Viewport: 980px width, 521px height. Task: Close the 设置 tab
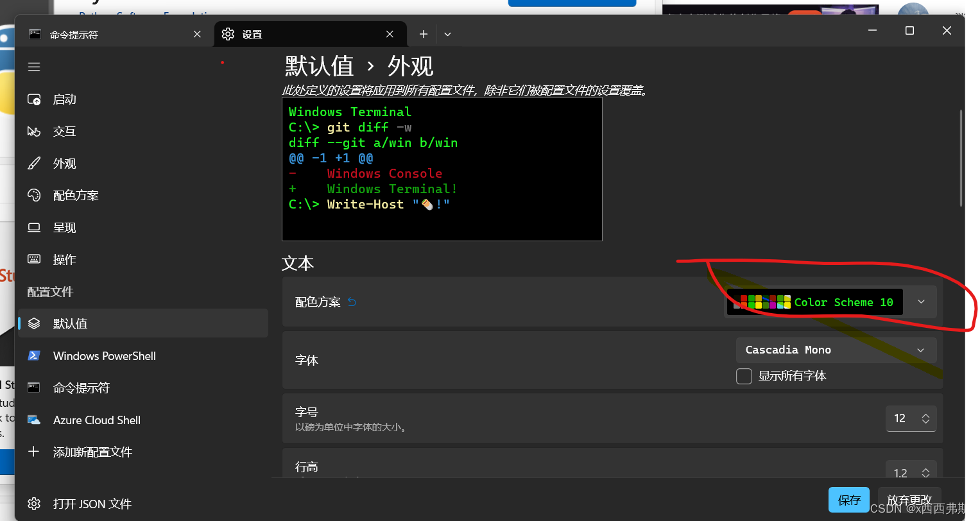(x=390, y=35)
